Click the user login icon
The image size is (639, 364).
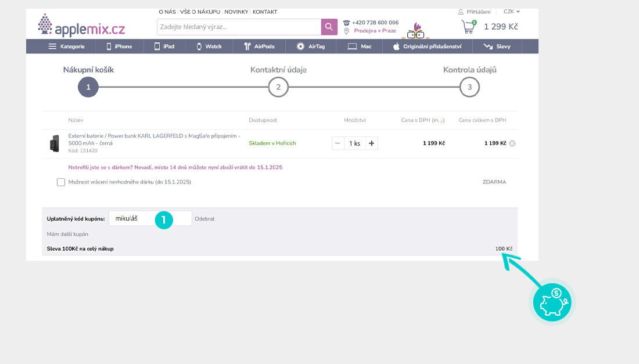coord(461,12)
